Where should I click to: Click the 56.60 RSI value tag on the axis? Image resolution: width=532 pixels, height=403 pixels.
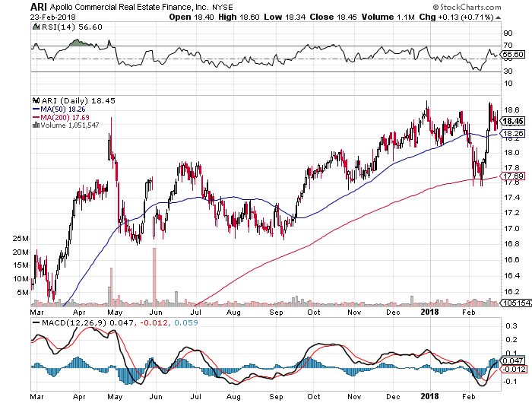513,54
